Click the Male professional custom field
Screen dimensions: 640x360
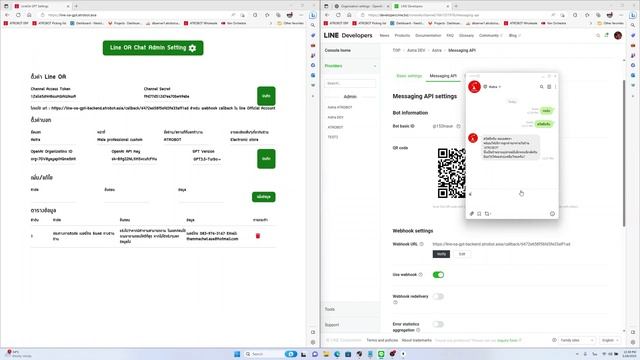tap(120, 140)
